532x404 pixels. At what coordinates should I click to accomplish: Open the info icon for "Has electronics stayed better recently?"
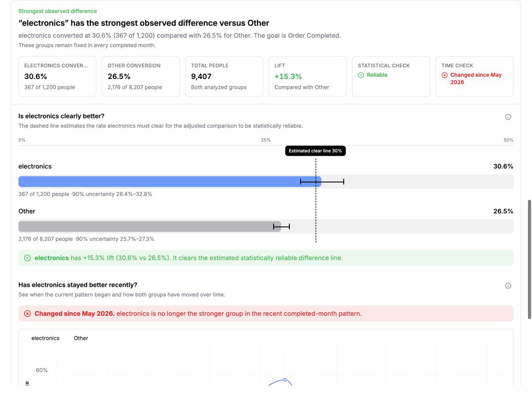coord(508,285)
